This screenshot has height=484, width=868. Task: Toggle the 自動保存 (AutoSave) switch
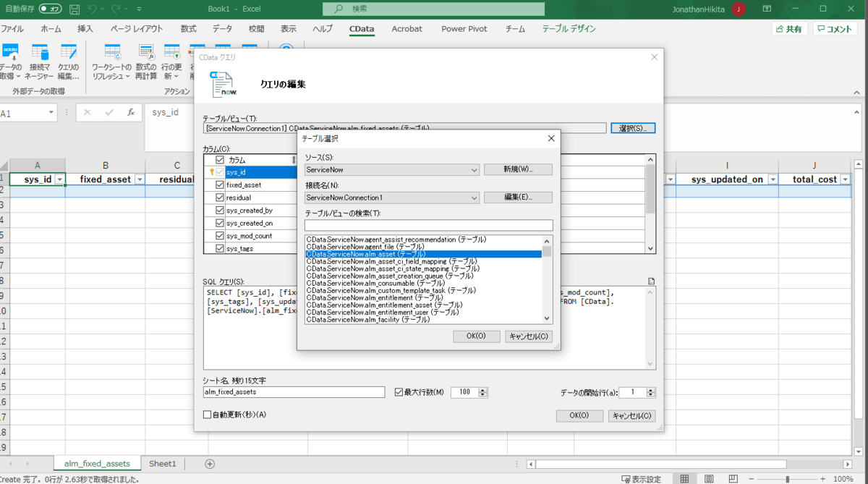[50, 9]
